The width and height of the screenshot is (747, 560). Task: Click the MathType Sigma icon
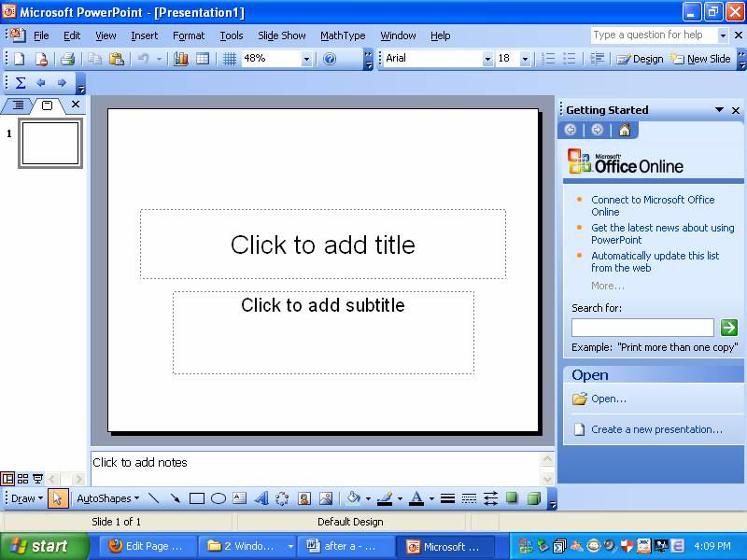[20, 83]
